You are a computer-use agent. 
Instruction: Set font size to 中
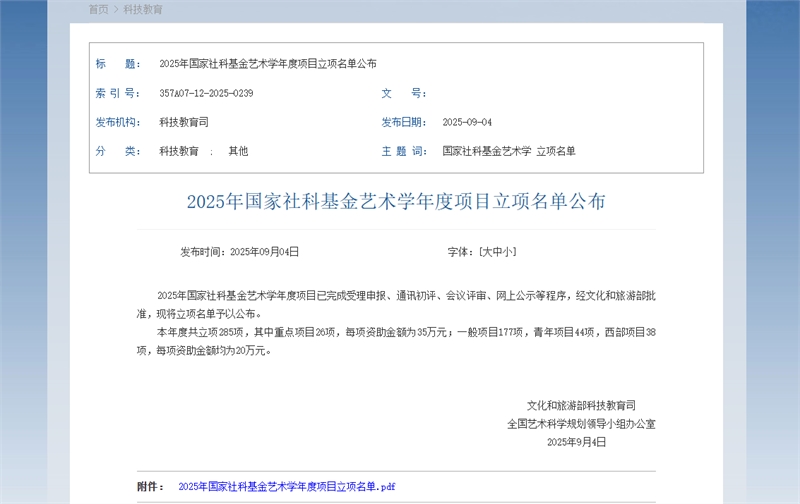(497, 251)
